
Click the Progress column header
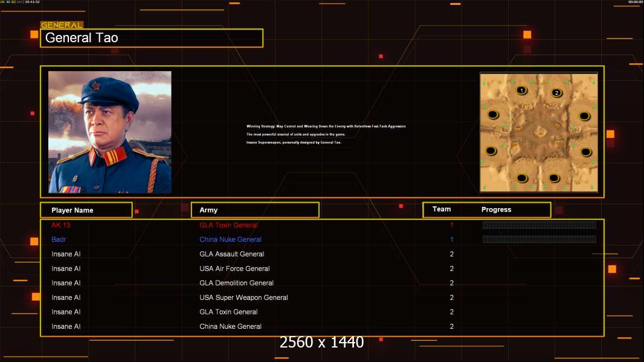coord(496,209)
